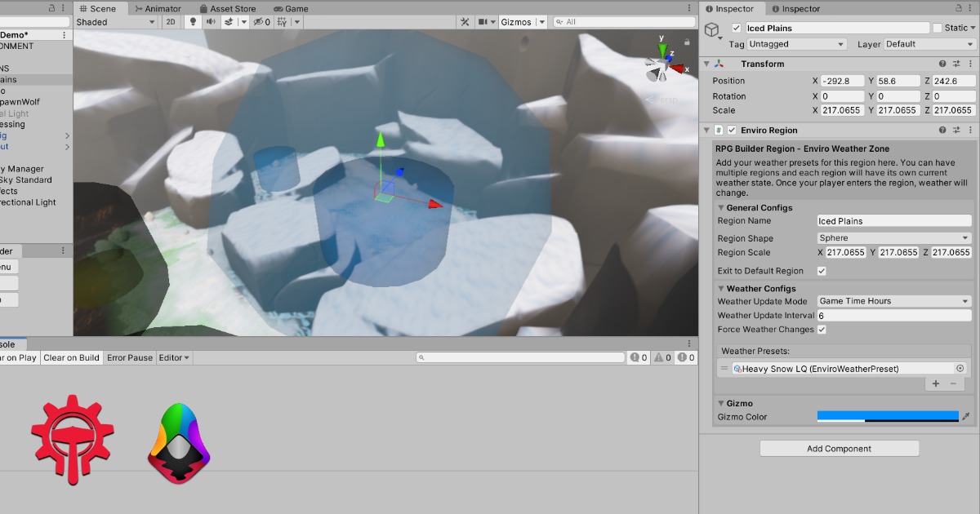
Task: Open the scene camera settings icon
Action: point(483,22)
